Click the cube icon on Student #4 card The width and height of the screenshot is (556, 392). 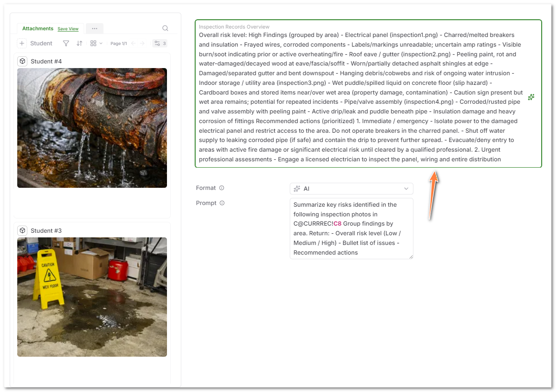coord(22,61)
